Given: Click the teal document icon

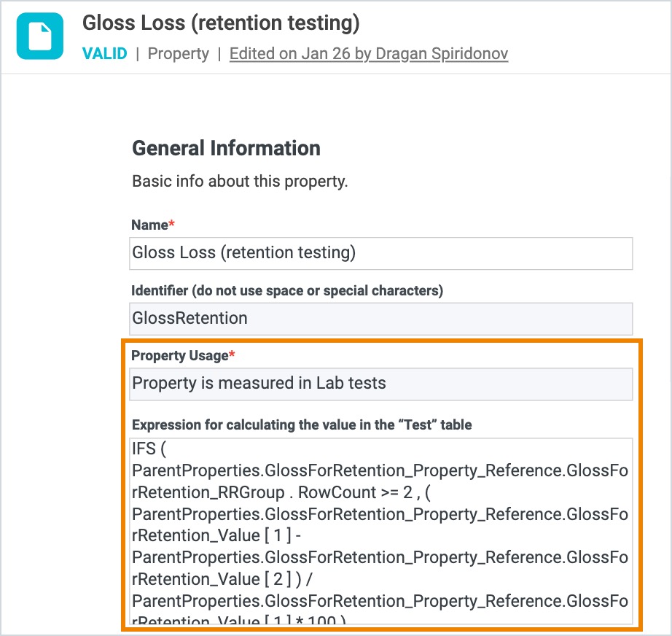Looking at the screenshot, I should point(40,36).
